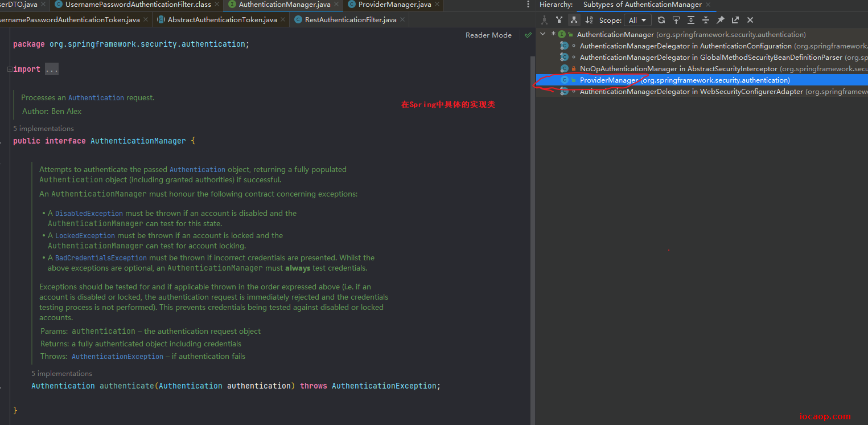The width and height of the screenshot is (868, 425).
Task: Switch to UsernamePasswordAuthenticationFilter.class tab
Action: (138, 5)
